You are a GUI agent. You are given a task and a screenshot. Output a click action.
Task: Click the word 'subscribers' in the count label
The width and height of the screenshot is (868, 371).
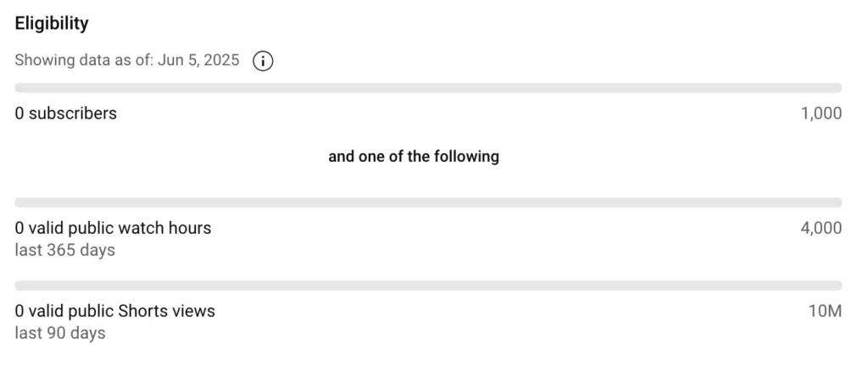73,114
